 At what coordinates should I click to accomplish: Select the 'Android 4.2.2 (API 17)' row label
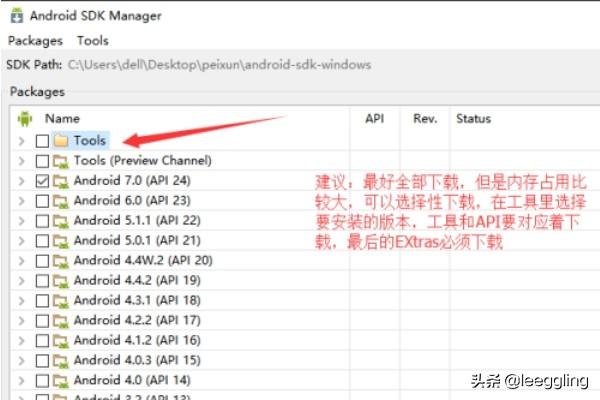tap(137, 320)
